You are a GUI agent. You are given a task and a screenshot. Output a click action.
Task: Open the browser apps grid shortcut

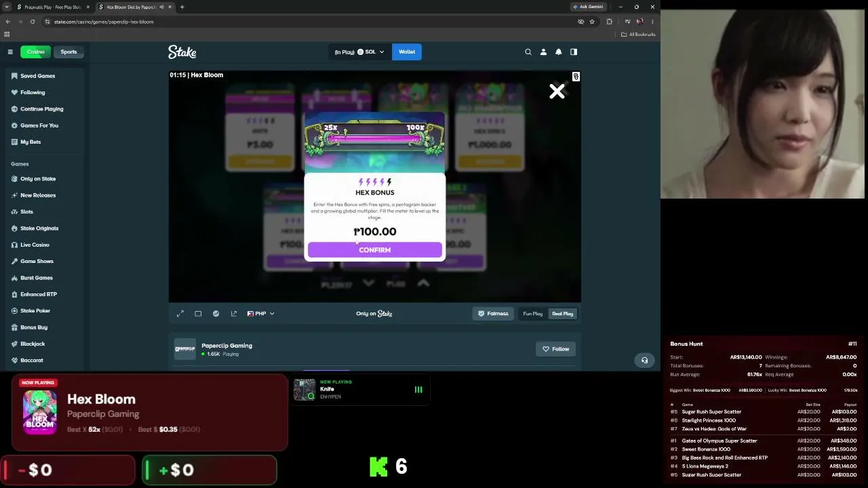7,34
